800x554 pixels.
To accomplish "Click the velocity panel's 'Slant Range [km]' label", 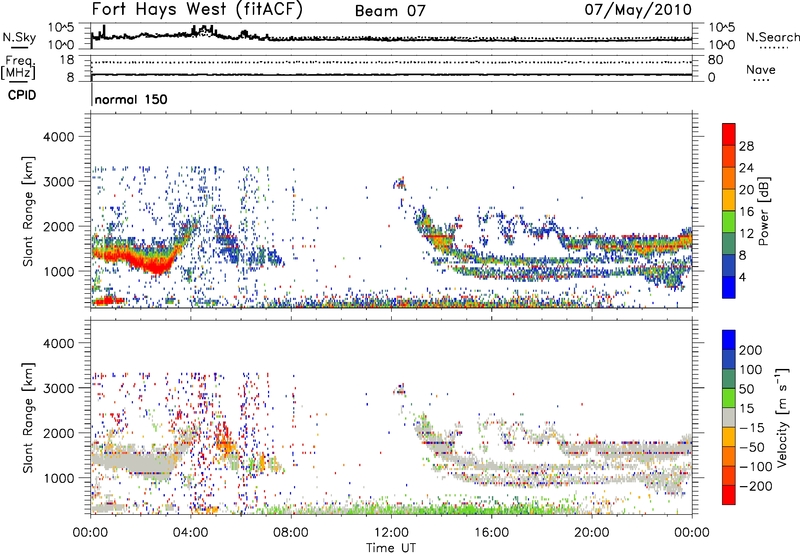I will [28, 417].
